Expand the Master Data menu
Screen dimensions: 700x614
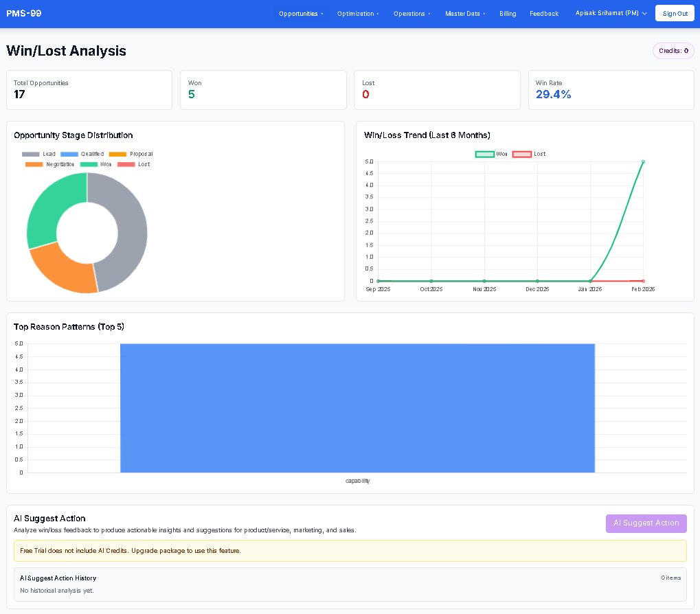464,14
